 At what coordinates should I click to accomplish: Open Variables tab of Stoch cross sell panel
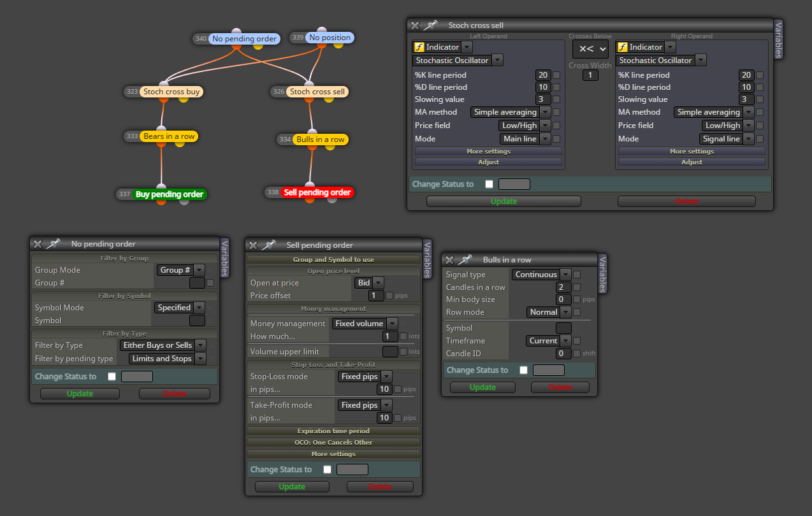(x=778, y=39)
